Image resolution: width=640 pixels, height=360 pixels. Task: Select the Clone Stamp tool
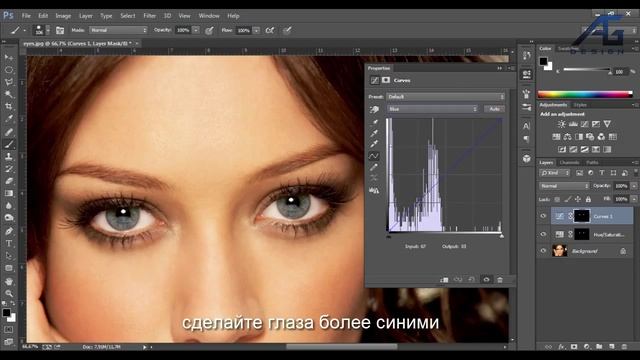click(x=9, y=156)
